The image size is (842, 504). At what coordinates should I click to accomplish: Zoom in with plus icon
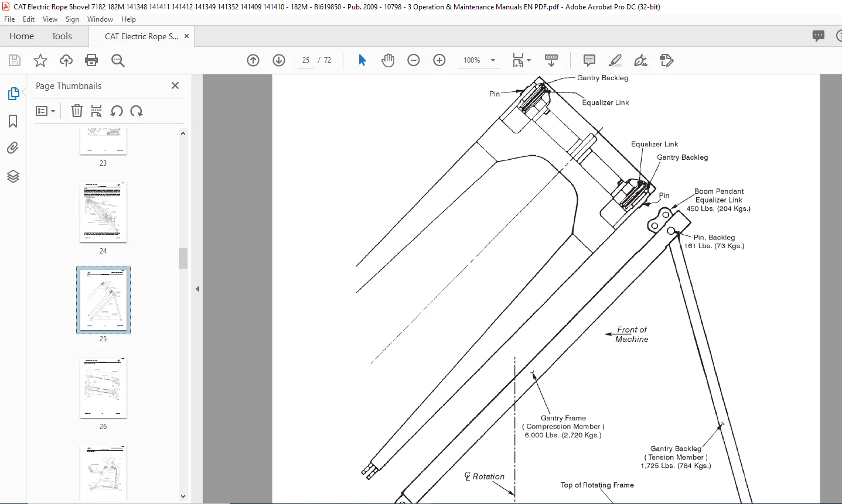(439, 60)
